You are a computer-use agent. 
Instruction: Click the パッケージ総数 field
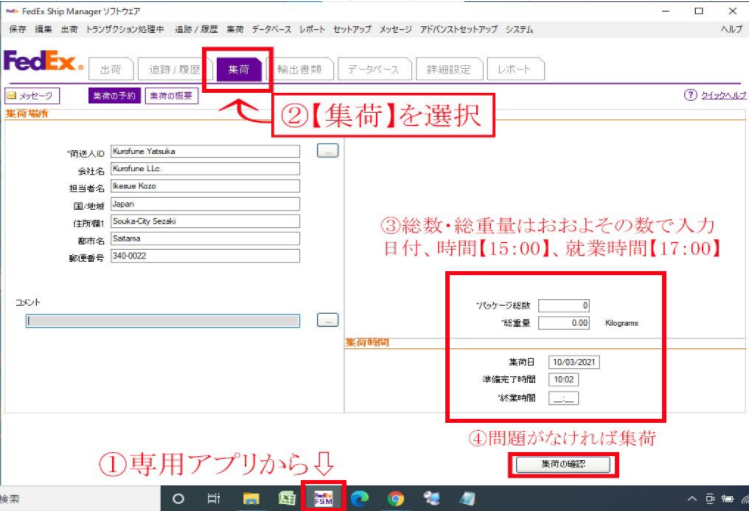tap(564, 306)
